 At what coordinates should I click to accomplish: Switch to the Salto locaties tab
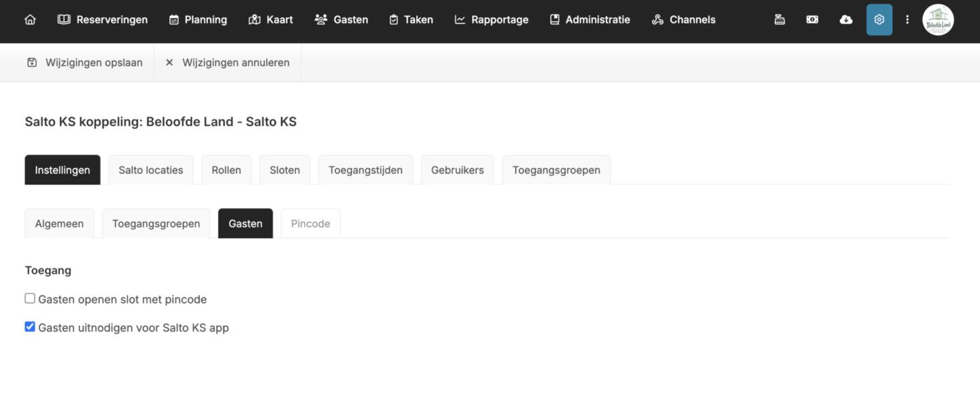[150, 170]
